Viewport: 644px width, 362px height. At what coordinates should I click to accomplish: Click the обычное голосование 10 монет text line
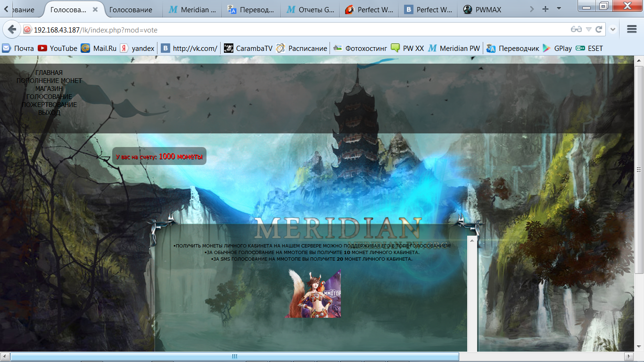coord(312,252)
